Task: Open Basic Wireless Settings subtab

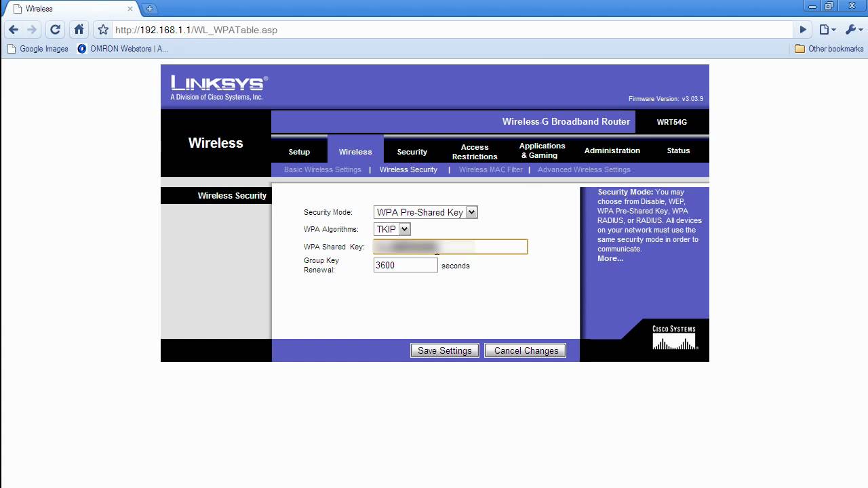Action: [323, 169]
